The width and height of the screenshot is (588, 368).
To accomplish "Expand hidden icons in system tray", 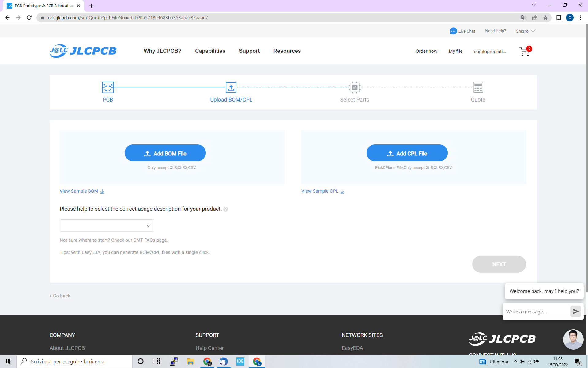I will click(x=515, y=361).
